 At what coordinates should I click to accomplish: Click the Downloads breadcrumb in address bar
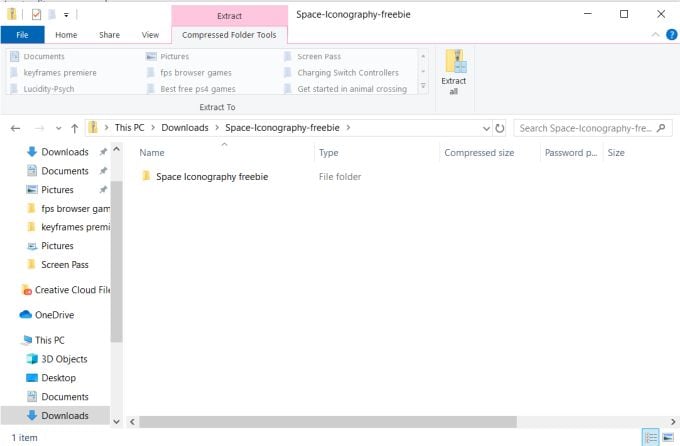coord(185,128)
